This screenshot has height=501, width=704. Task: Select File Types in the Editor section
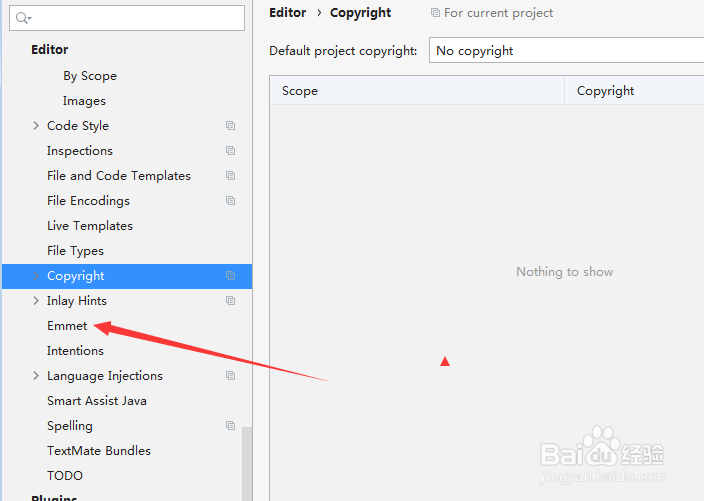point(75,251)
